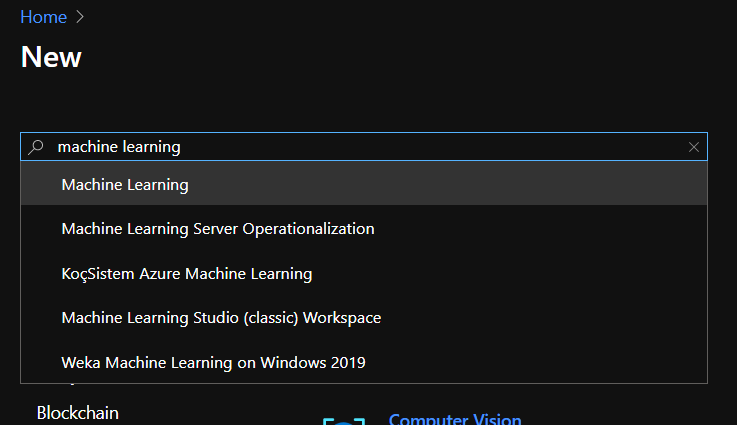Screen dimensions: 737x425
Task: Open the Home breadcrumb link
Action: [43, 17]
